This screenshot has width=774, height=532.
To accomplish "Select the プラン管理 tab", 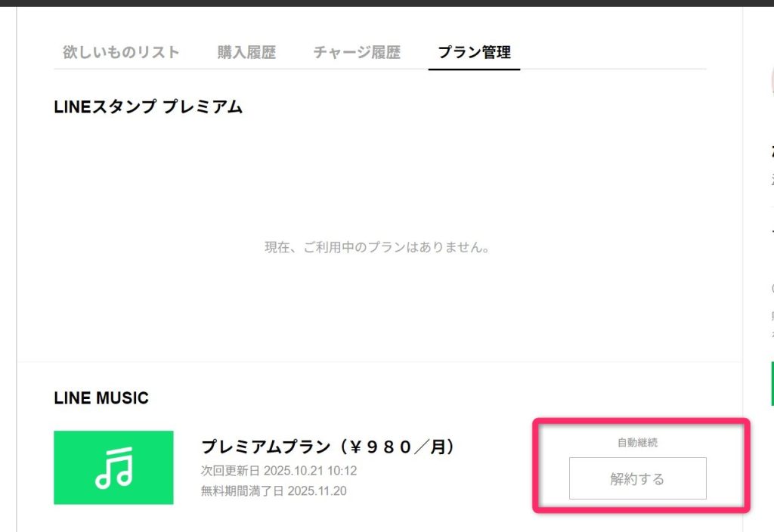I will click(474, 52).
